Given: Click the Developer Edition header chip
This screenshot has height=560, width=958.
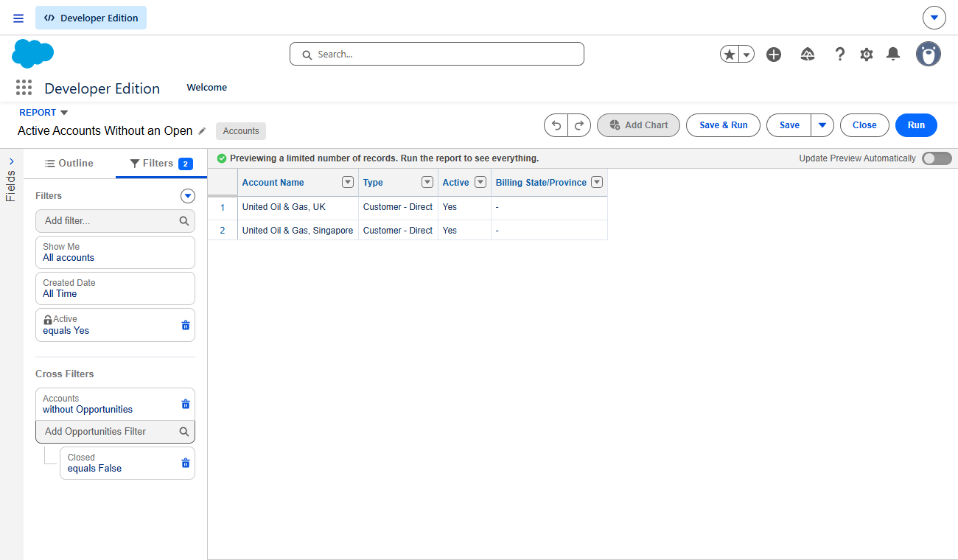Looking at the screenshot, I should point(91,18).
